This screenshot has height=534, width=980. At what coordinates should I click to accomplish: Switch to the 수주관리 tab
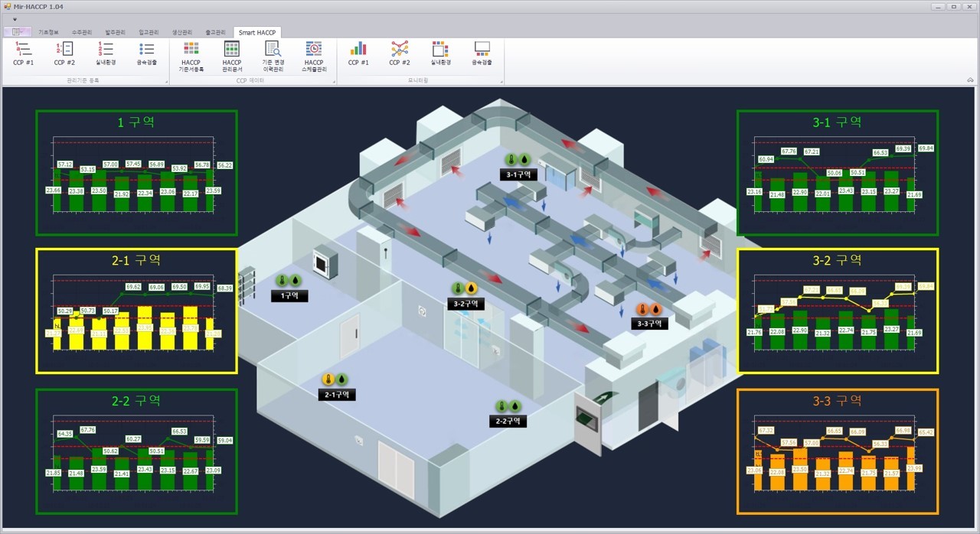82,32
